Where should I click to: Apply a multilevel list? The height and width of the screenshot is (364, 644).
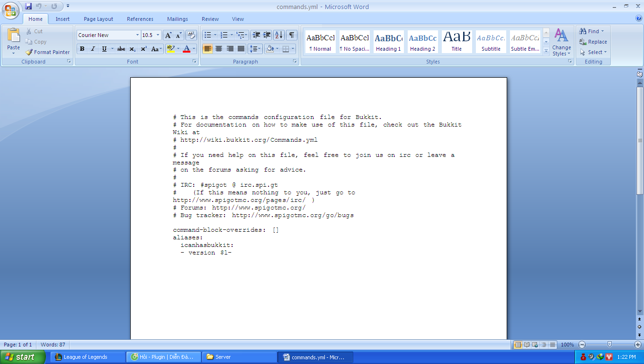(241, 35)
